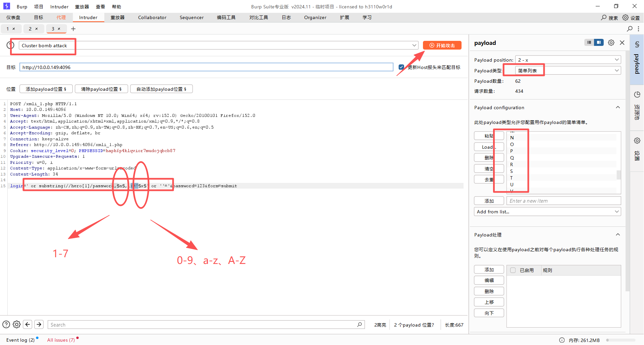Open the 帮助 menu
The height and width of the screenshot is (345, 644).
[116, 7]
